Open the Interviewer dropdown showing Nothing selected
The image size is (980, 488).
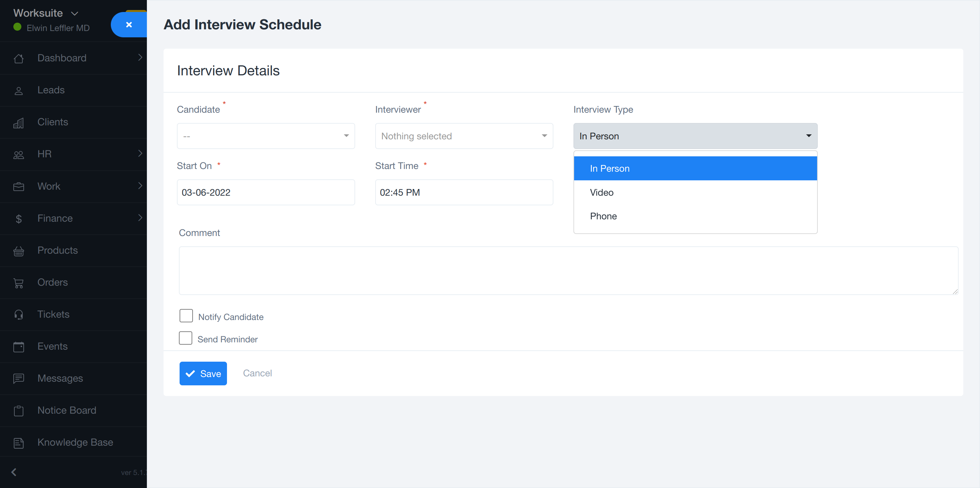(464, 136)
